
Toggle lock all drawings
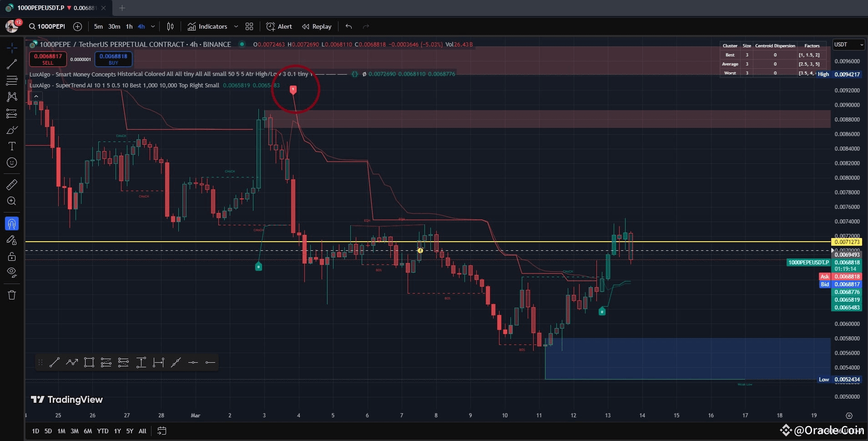click(x=12, y=256)
